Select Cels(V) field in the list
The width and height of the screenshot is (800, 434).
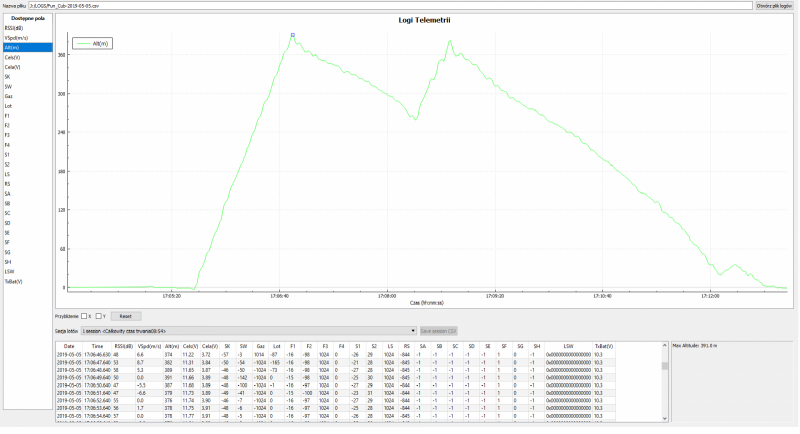(13, 57)
